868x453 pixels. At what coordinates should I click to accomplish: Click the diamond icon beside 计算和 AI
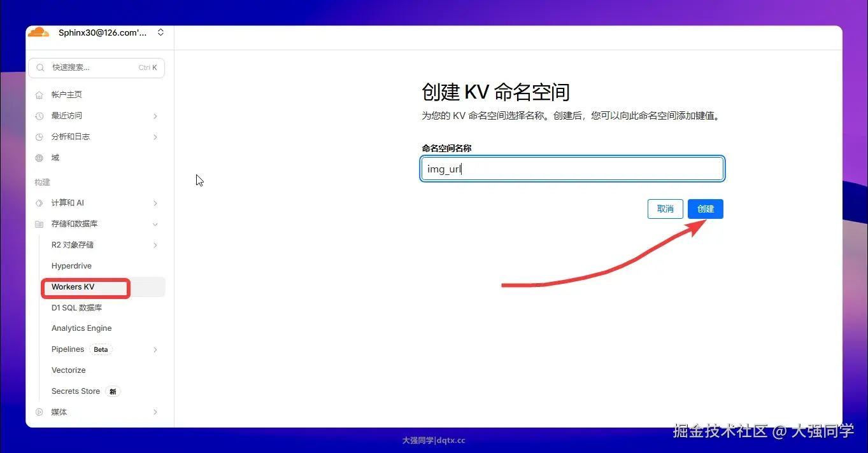(39, 203)
